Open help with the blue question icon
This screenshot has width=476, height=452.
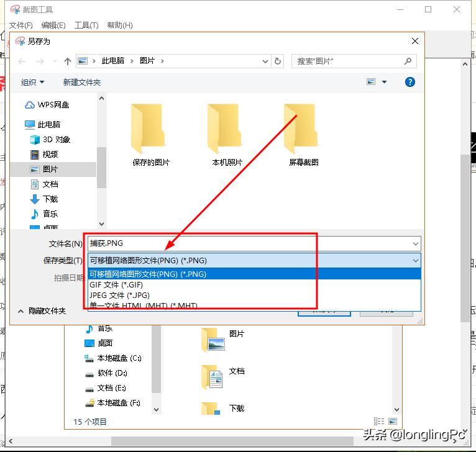point(410,82)
